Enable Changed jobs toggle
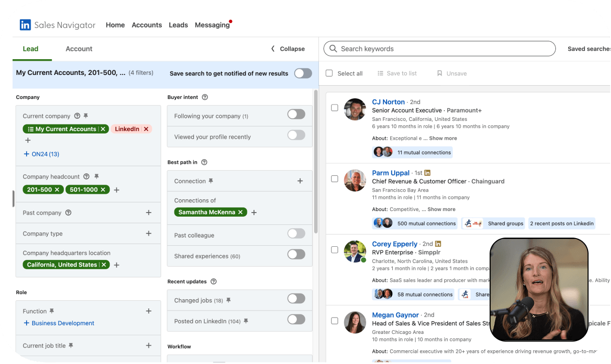 (296, 299)
